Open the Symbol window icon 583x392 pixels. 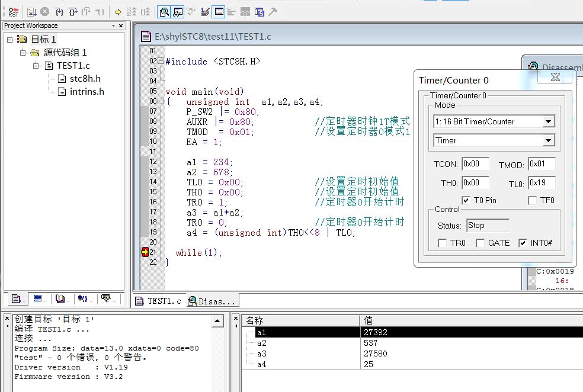coord(259,12)
